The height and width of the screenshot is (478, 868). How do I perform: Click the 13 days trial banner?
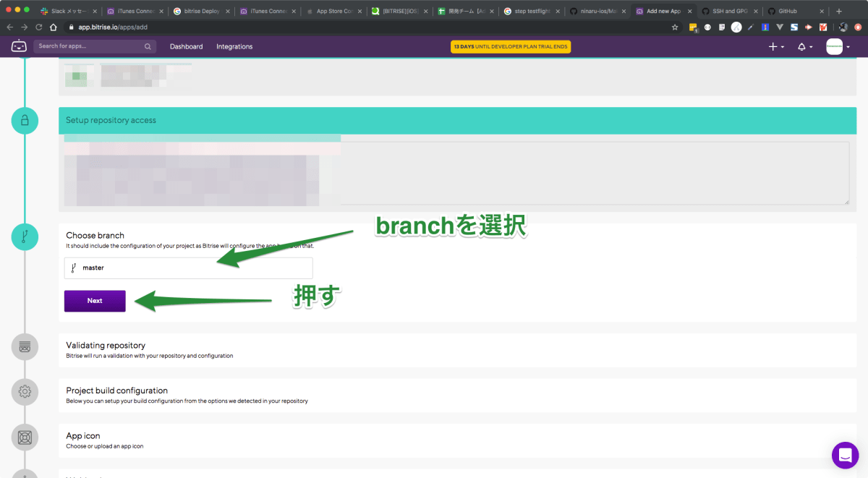511,46
